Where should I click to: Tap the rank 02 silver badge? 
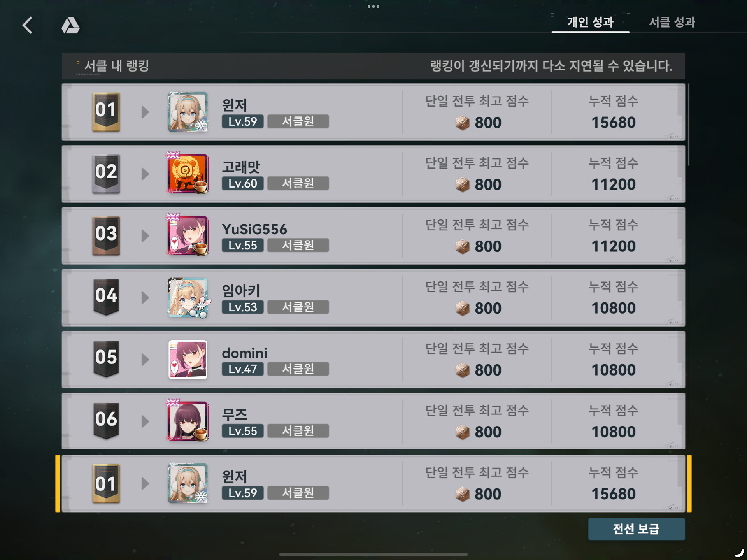[x=106, y=174]
